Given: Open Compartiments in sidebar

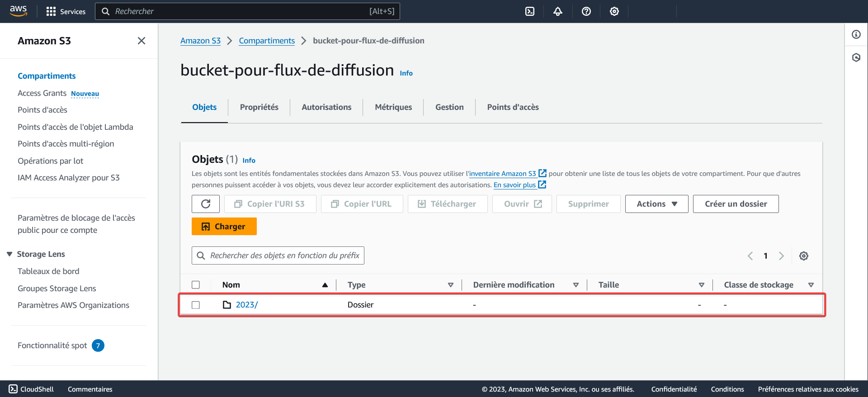Looking at the screenshot, I should [x=47, y=76].
